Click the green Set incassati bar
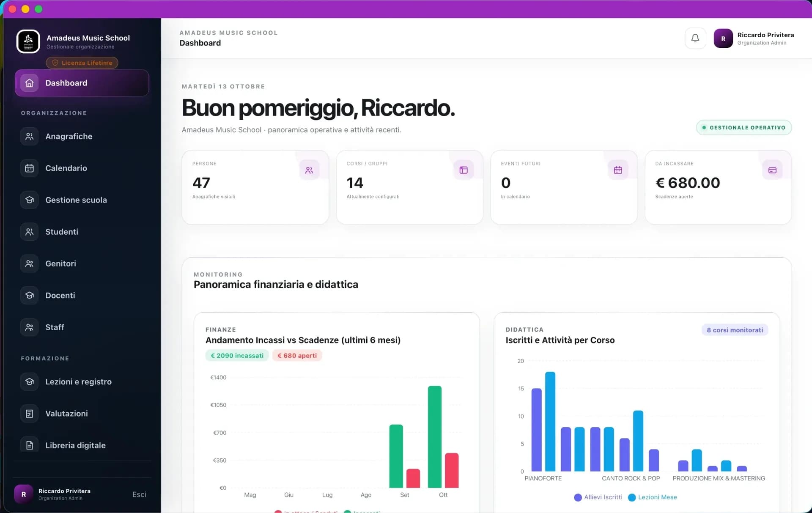The image size is (812, 513). coord(396,456)
